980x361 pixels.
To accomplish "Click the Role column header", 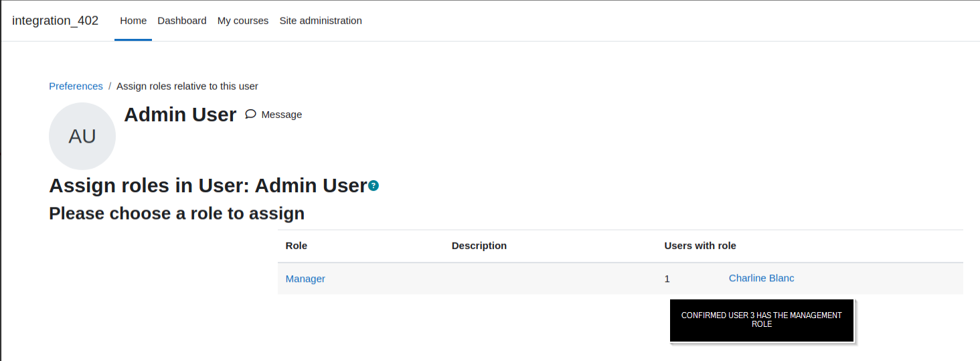I will tap(297, 246).
